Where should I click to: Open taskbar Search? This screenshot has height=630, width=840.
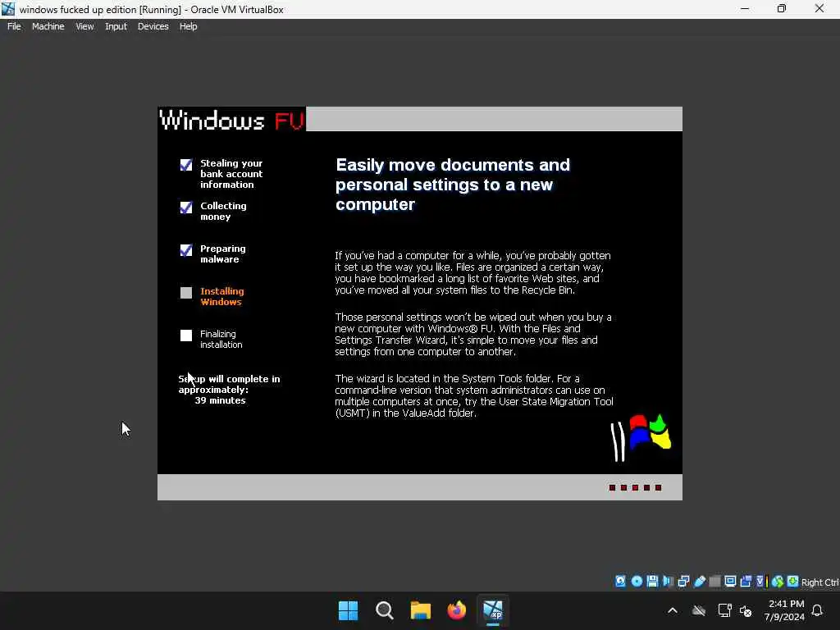pyautogui.click(x=385, y=610)
